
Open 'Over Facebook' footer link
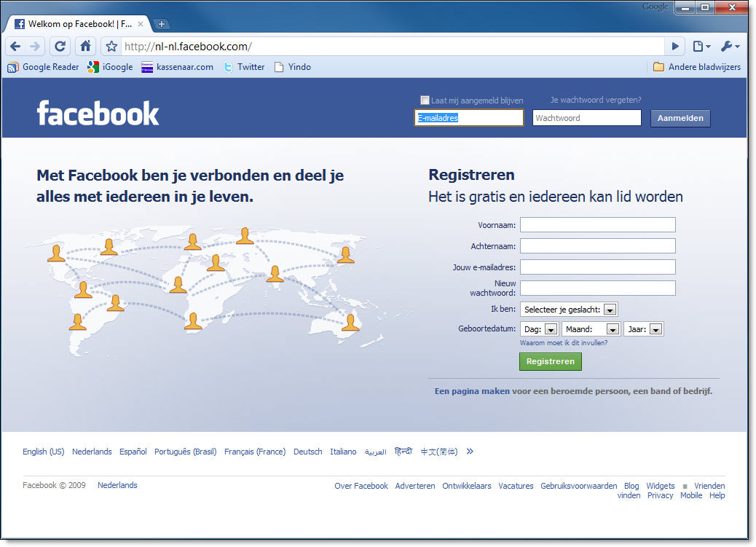361,486
